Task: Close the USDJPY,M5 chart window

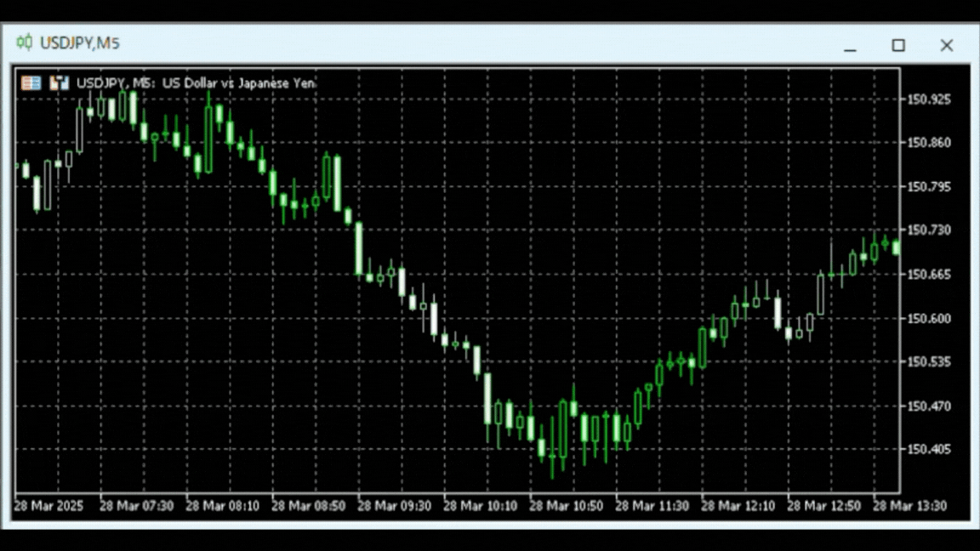Action: pyautogui.click(x=946, y=45)
